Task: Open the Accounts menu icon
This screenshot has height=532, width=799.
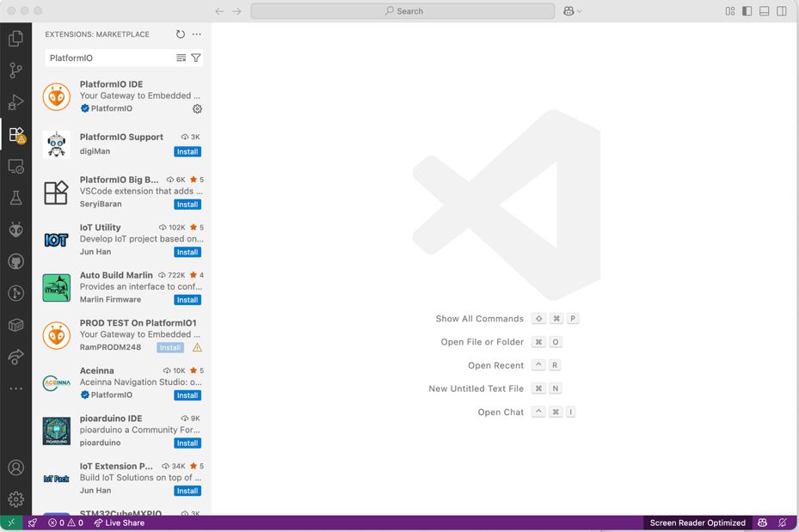Action: [x=15, y=468]
